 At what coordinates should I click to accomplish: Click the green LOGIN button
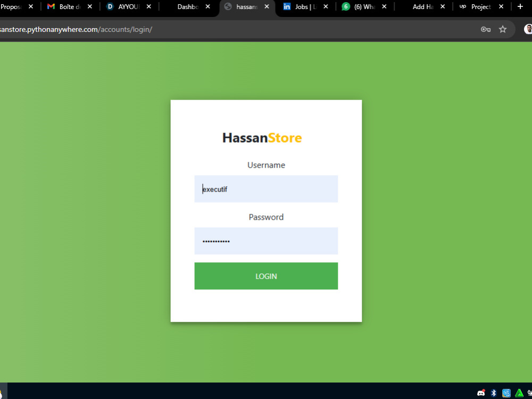266,276
